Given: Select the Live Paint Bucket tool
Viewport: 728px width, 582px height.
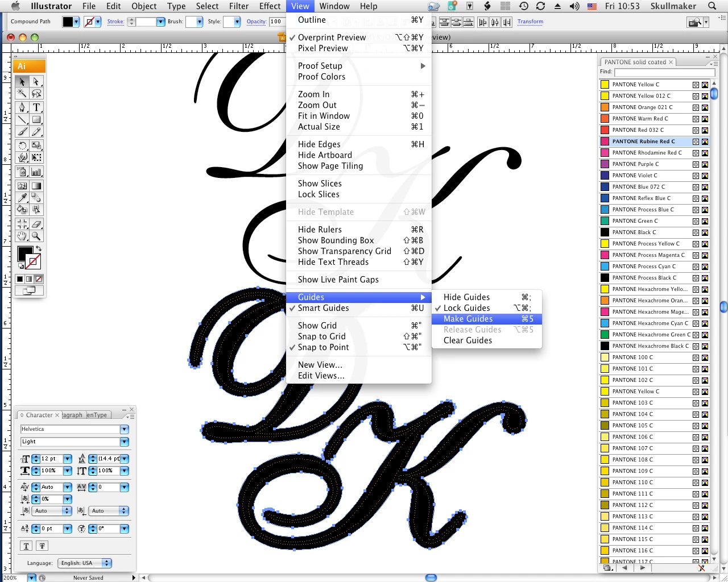Looking at the screenshot, I should (x=22, y=210).
